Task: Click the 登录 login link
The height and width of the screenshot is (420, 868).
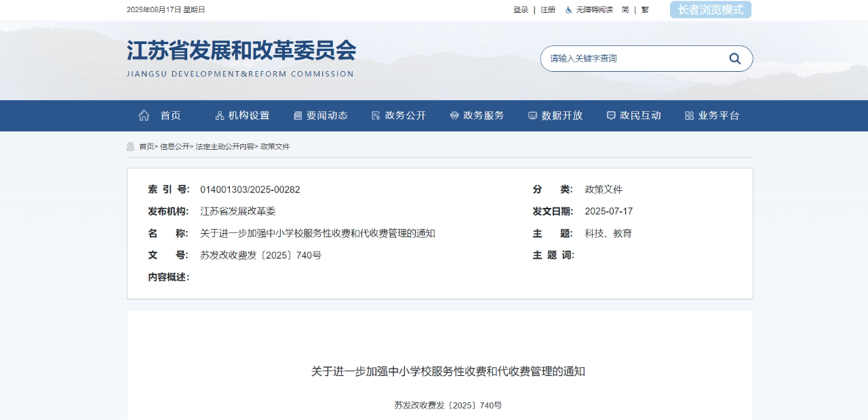Action: 520,10
